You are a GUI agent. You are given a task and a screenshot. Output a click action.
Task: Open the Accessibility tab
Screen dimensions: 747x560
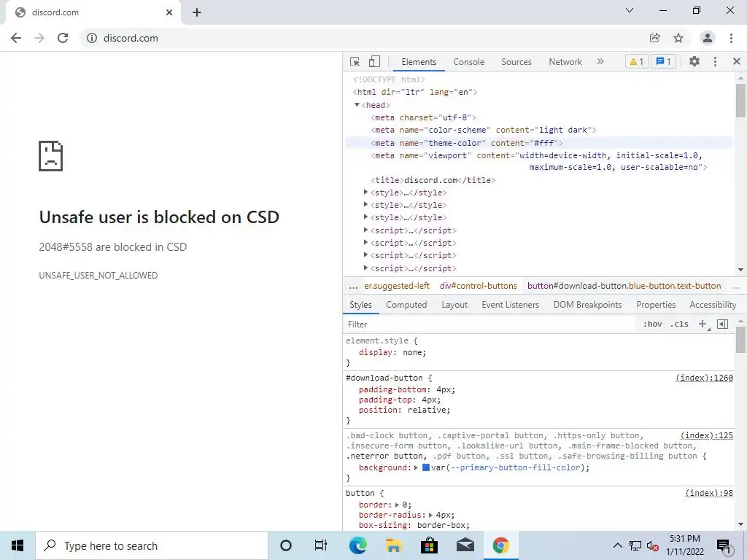coord(713,305)
